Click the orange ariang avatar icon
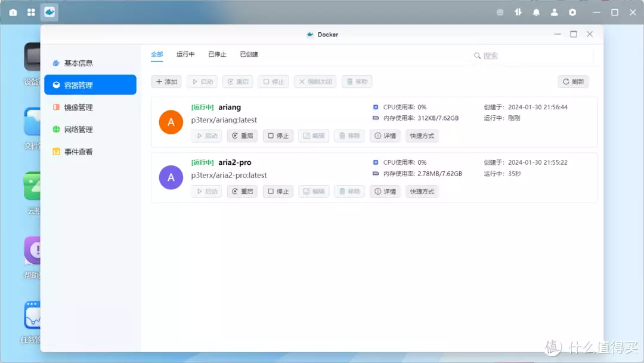This screenshot has height=363, width=644. (x=171, y=122)
